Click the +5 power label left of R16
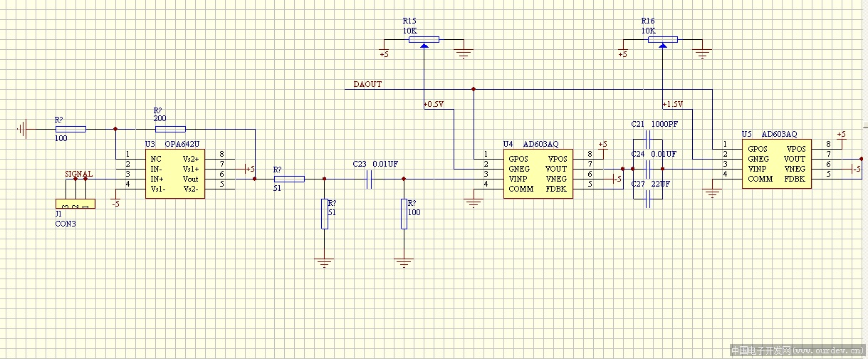Image resolution: width=868 pixels, height=359 pixels. tap(623, 54)
